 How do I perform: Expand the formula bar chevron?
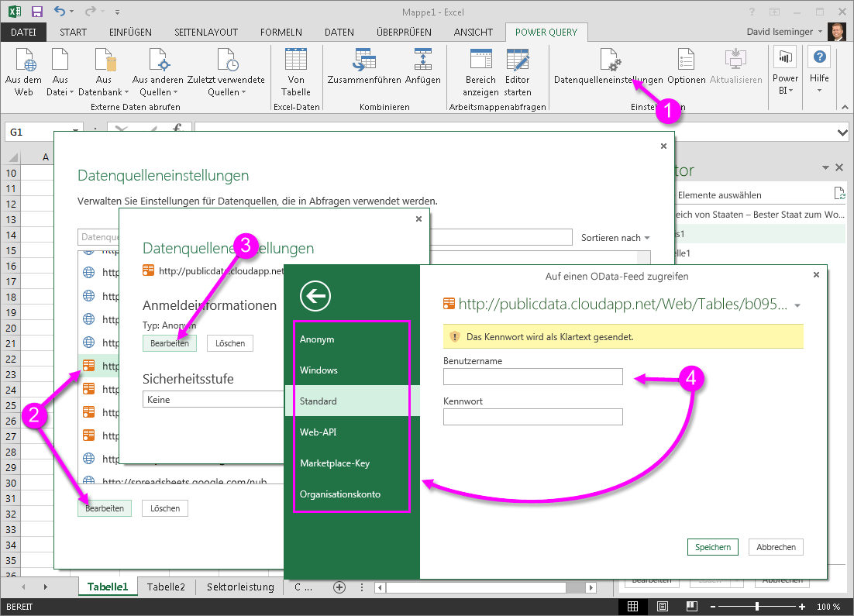[842, 132]
